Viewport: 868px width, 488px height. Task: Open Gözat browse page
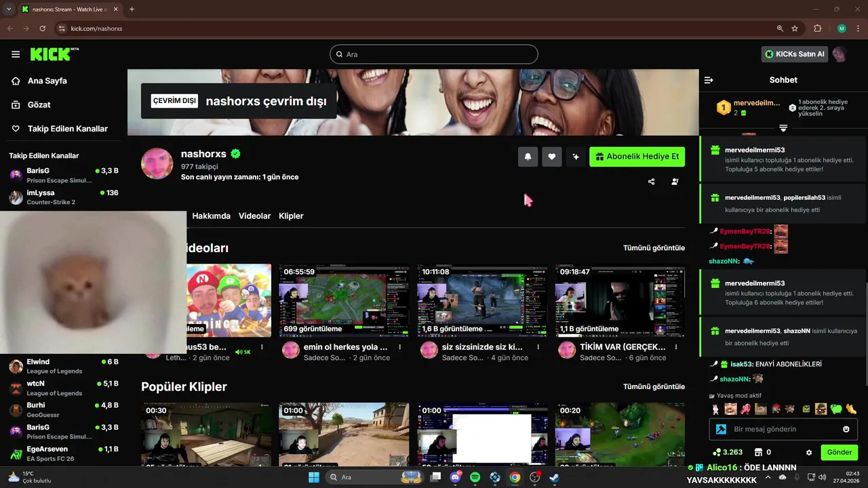coord(39,104)
